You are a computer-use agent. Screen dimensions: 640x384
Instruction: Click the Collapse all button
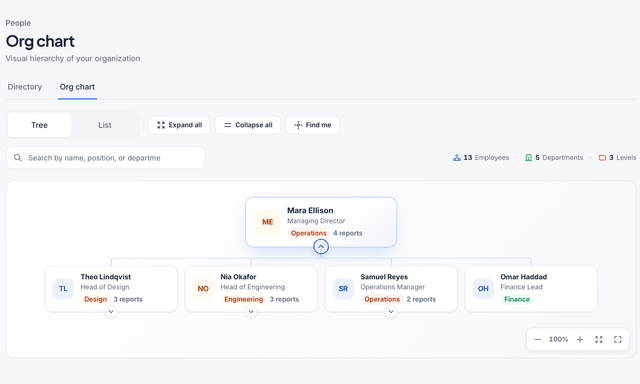point(248,125)
